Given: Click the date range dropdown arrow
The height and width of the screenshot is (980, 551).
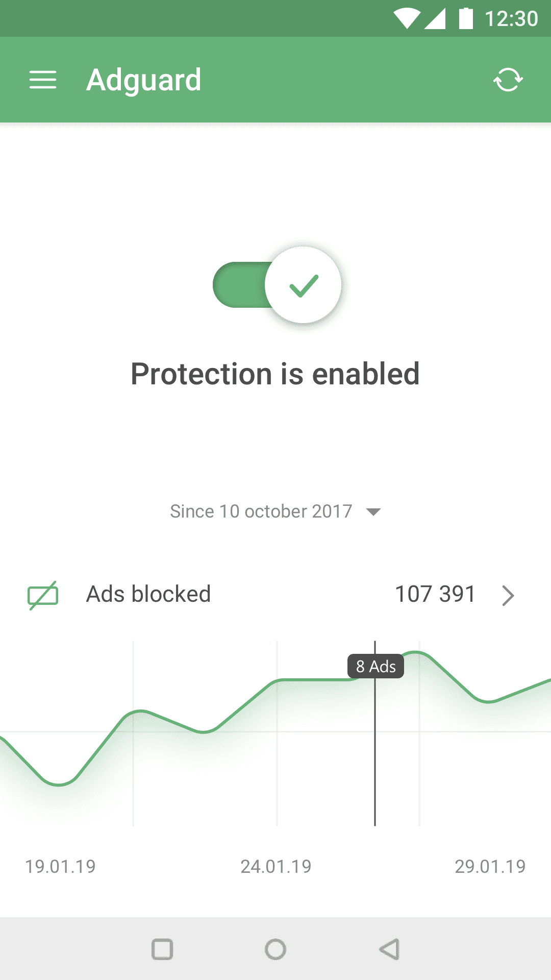Looking at the screenshot, I should pyautogui.click(x=373, y=512).
